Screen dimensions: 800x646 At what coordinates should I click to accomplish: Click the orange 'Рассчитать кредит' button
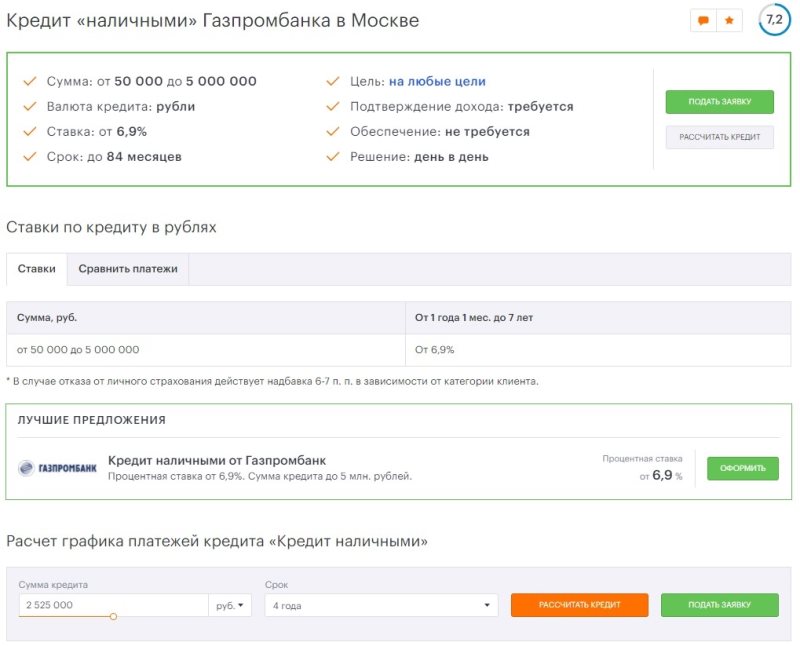point(580,605)
